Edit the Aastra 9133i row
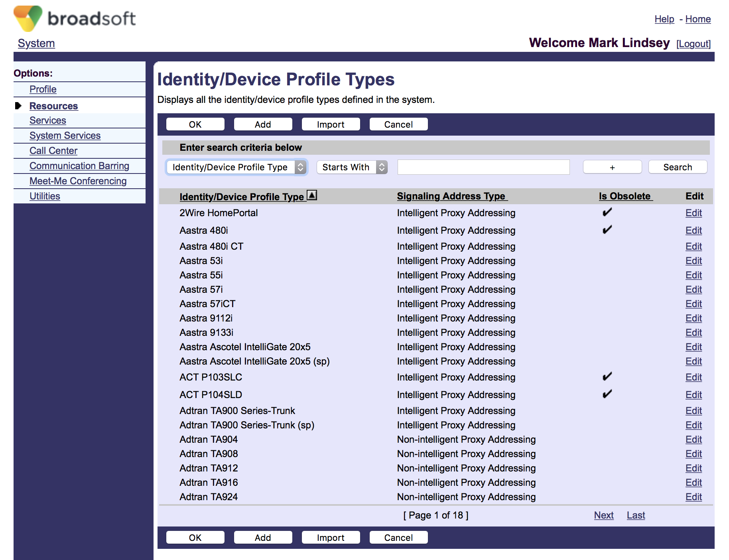This screenshot has width=729, height=560. (x=694, y=333)
